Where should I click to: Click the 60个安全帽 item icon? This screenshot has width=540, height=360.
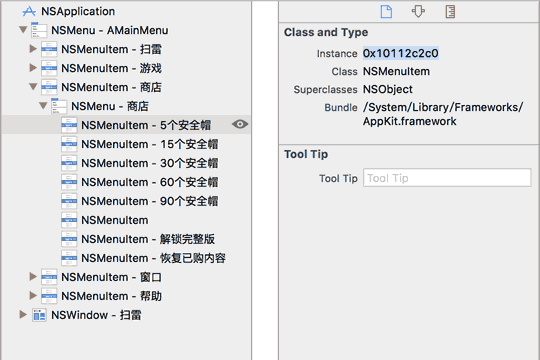coord(69,182)
